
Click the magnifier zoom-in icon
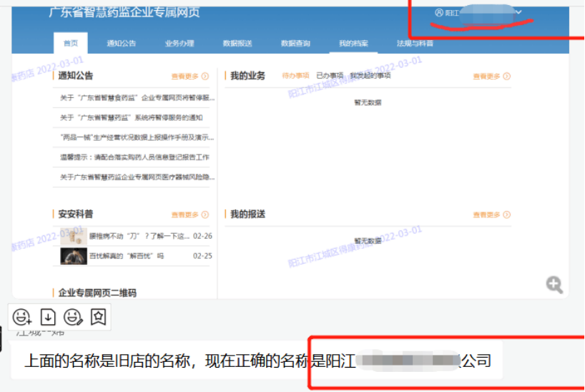pyautogui.click(x=554, y=285)
